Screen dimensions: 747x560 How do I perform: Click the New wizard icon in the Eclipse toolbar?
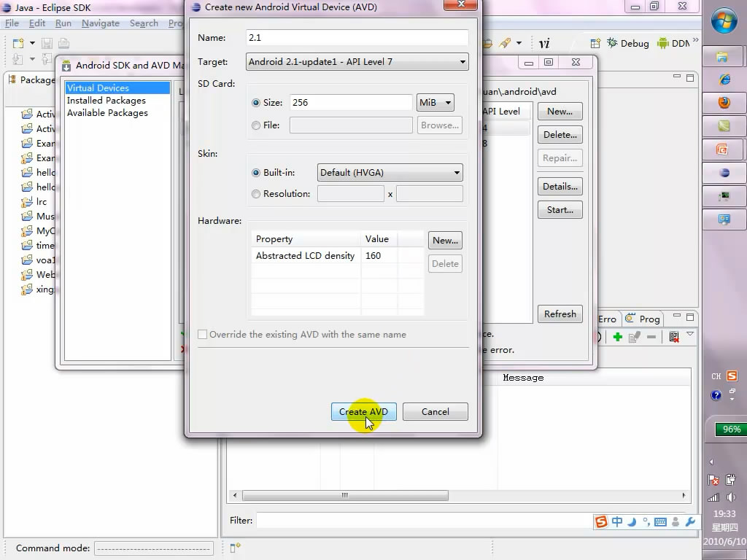coord(18,43)
